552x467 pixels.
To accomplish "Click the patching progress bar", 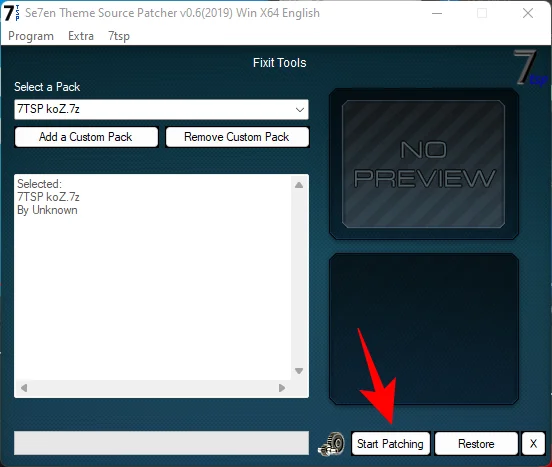I will pos(161,443).
